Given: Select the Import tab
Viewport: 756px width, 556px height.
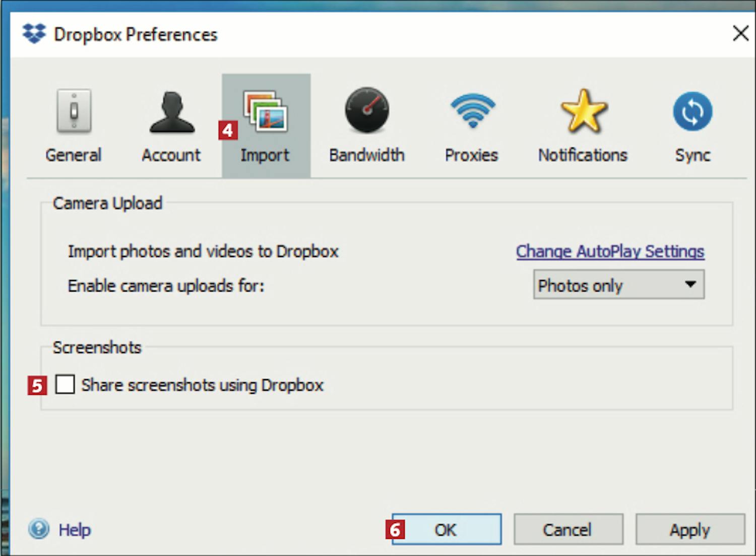Looking at the screenshot, I should click(x=266, y=126).
